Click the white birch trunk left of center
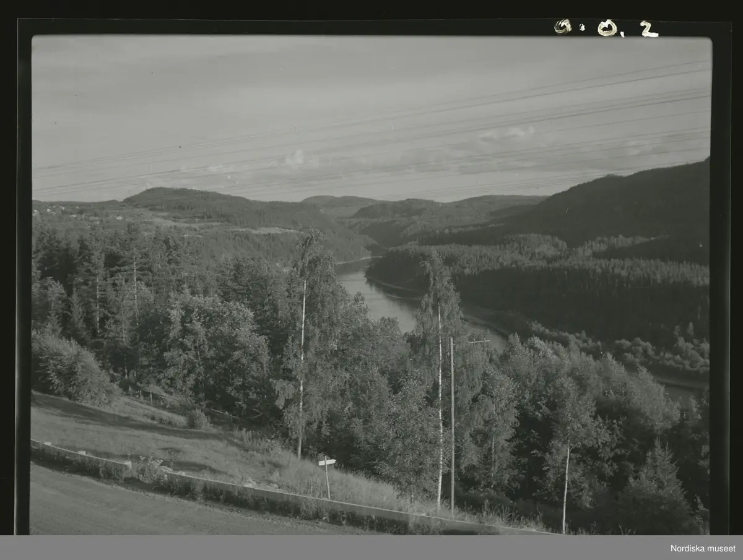The image size is (743, 560). point(302,371)
